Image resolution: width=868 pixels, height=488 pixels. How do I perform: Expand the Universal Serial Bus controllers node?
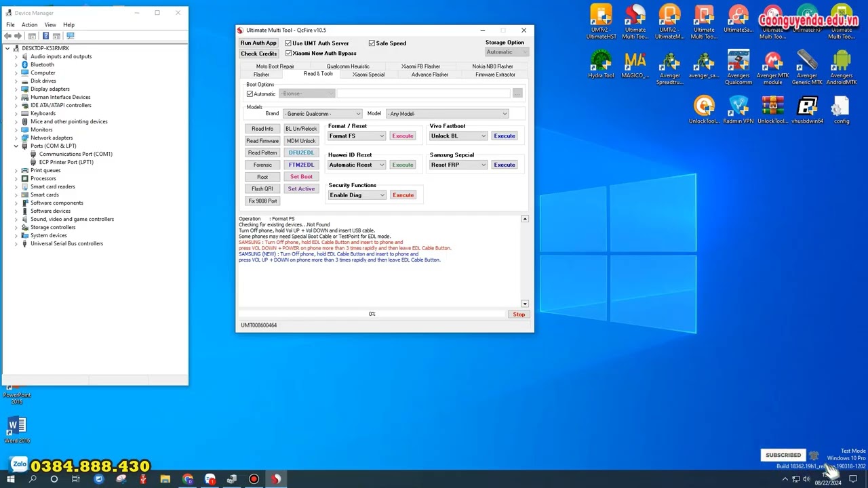point(16,243)
